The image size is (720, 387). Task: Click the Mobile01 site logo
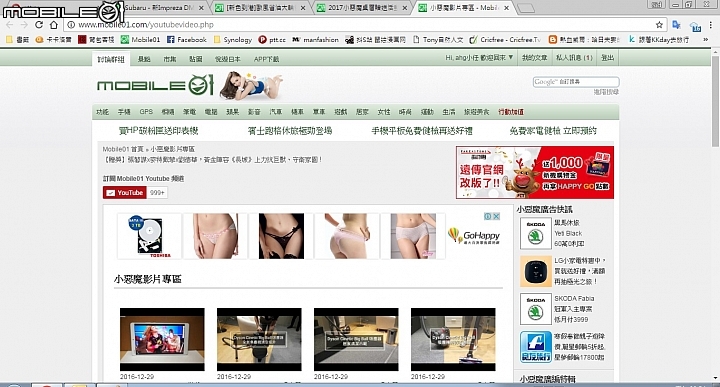coord(155,85)
